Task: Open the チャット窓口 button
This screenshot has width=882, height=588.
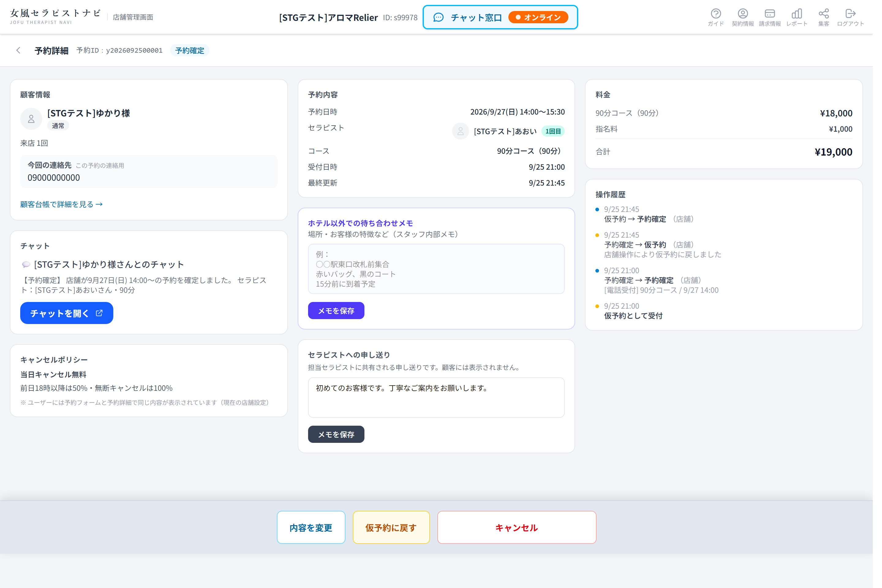Action: tap(505, 17)
